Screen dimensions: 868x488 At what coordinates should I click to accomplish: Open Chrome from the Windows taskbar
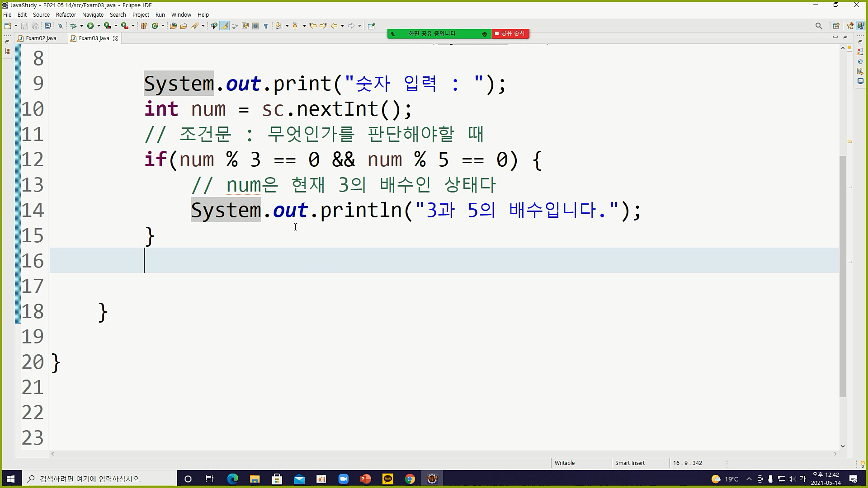coord(410,479)
